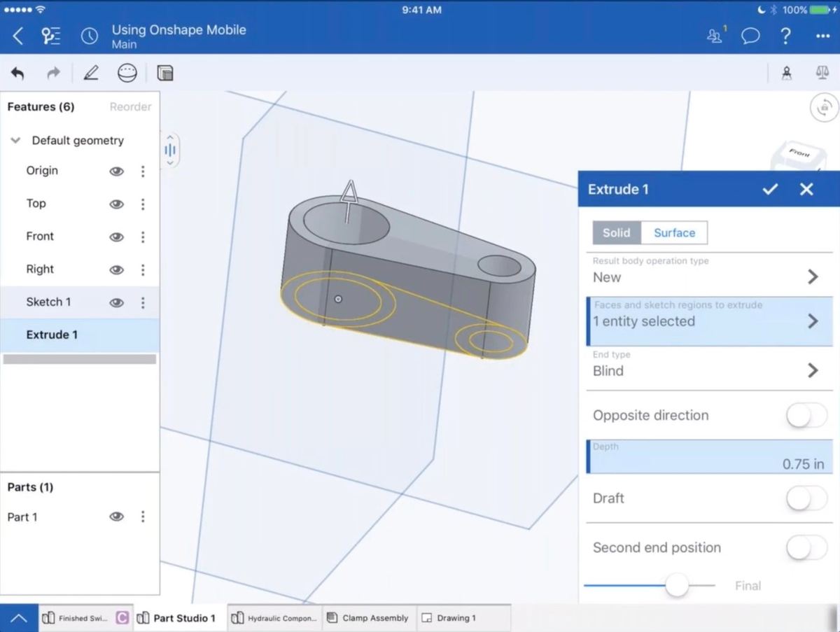
Task: Open the measure compass tool icon
Action: coord(787,73)
